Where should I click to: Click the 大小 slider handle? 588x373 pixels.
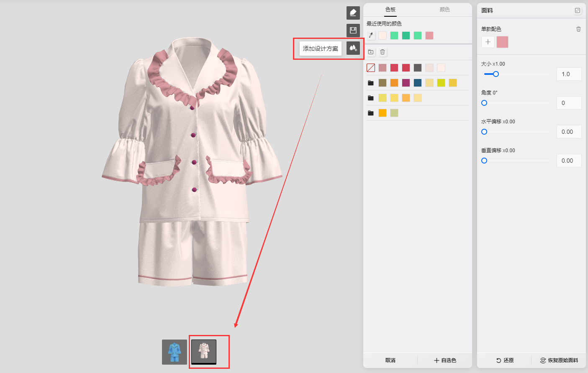click(x=496, y=74)
